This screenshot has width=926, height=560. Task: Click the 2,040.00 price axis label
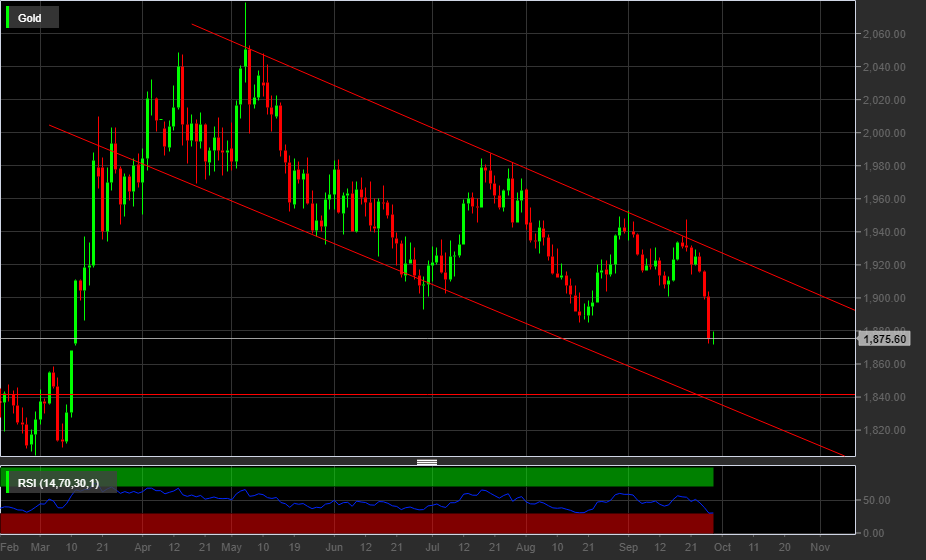884,67
